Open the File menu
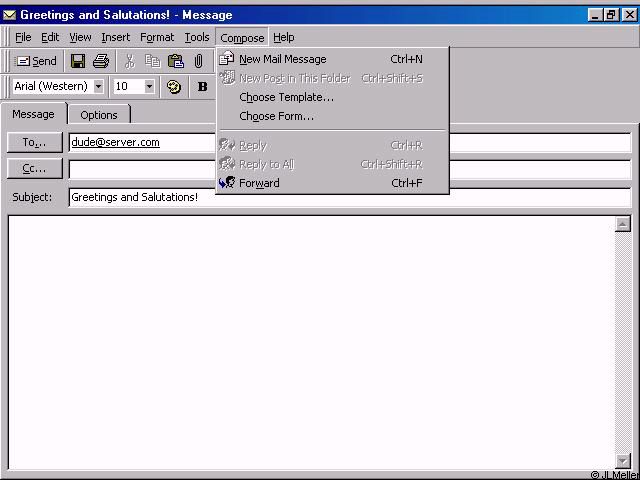The image size is (640, 480). [23, 38]
